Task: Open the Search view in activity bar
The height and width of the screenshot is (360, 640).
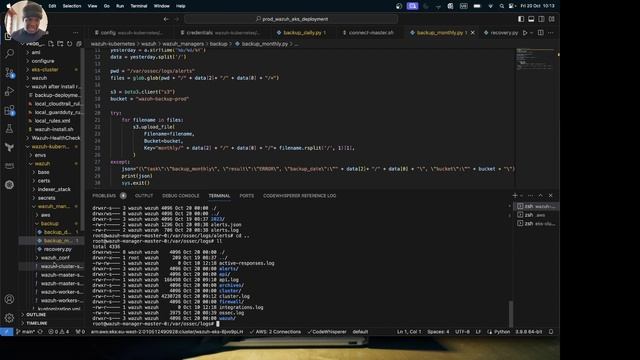Action: tap(9, 53)
